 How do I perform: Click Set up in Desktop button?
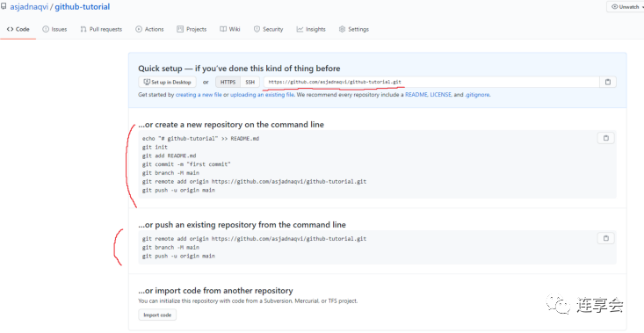(167, 82)
